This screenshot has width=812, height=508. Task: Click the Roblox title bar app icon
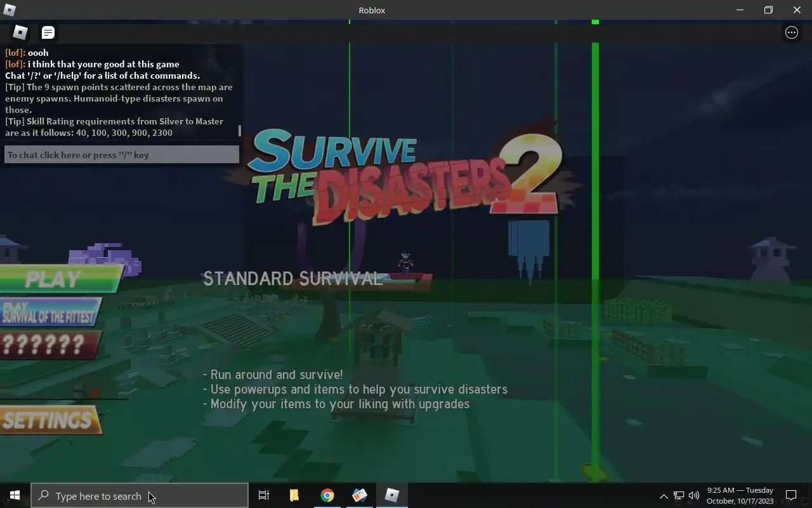pos(10,10)
